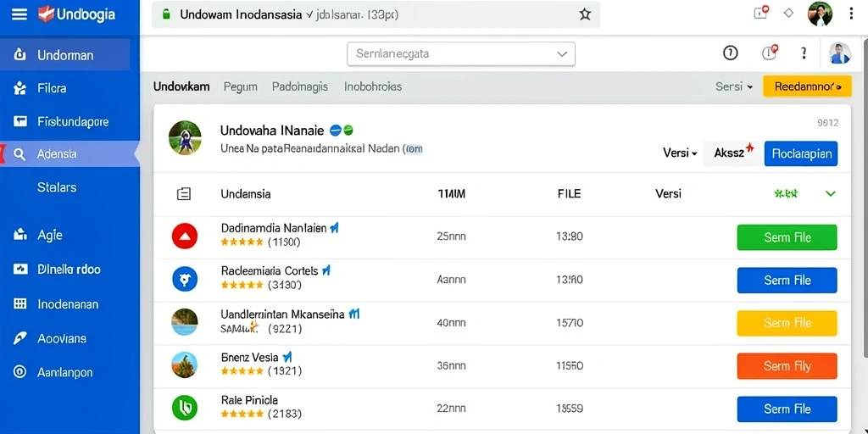Expand the Sernlanecgata combo box

click(x=460, y=54)
